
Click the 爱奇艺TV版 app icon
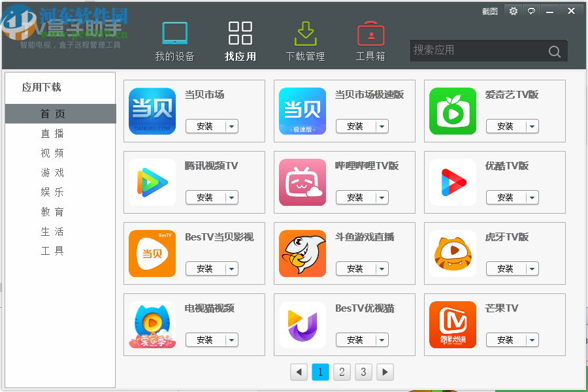453,111
